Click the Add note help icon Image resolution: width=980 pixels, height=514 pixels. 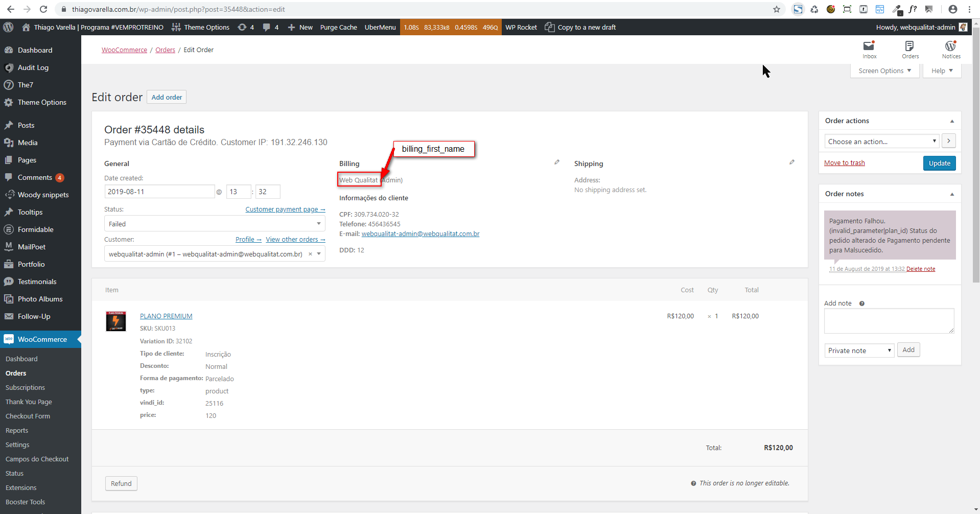(862, 303)
